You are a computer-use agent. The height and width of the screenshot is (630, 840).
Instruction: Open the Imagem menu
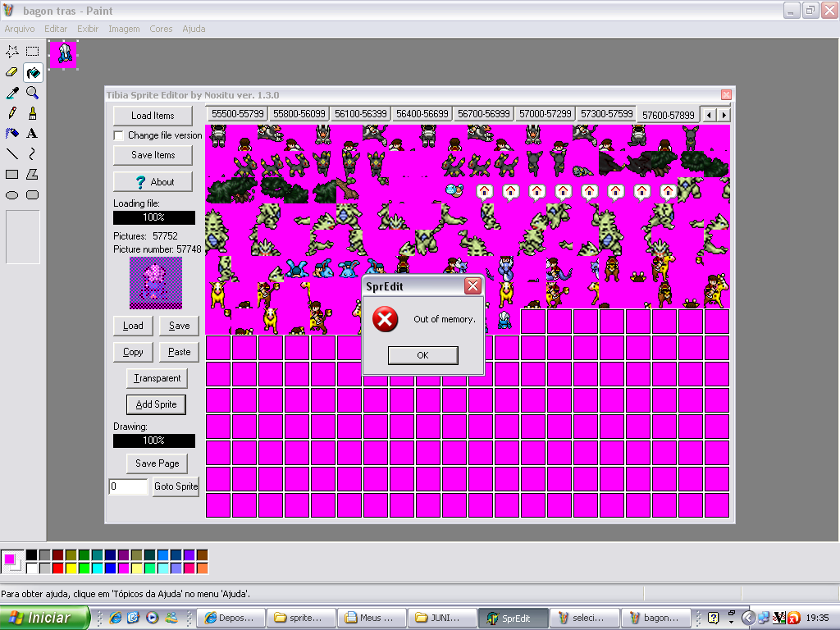pos(125,29)
